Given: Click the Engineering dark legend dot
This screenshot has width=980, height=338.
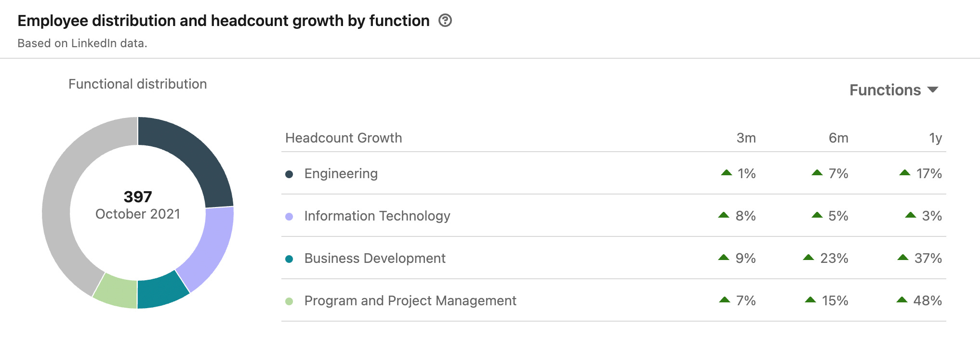Looking at the screenshot, I should [x=289, y=174].
